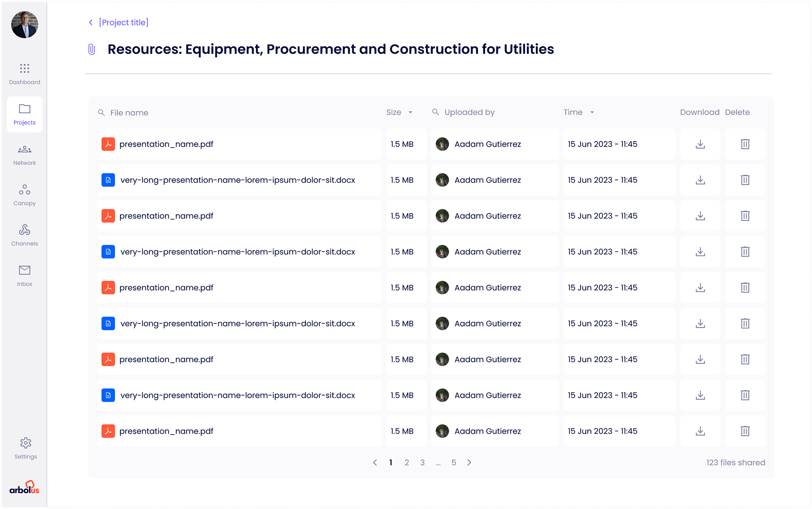This screenshot has height=509, width=812.
Task: Delete the second row's docx file
Action: [745, 180]
